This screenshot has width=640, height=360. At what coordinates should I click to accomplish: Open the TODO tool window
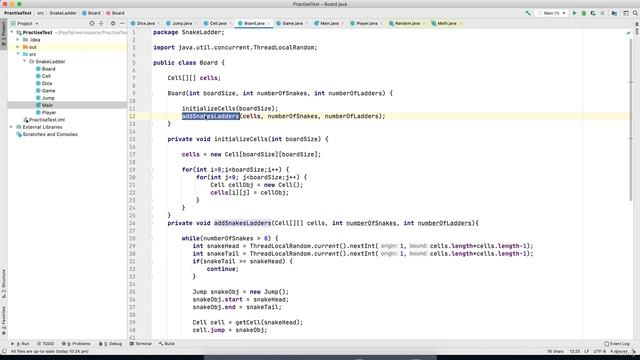pos(45,344)
